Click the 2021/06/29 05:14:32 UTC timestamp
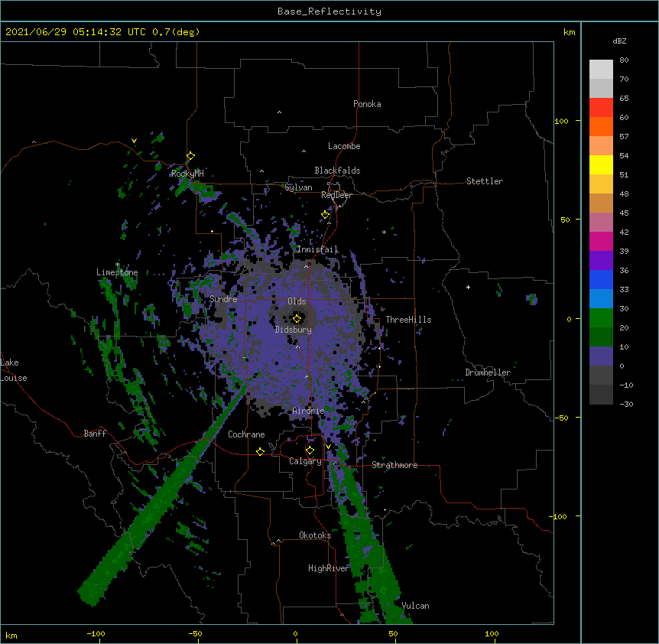The image size is (659, 644). [76, 32]
